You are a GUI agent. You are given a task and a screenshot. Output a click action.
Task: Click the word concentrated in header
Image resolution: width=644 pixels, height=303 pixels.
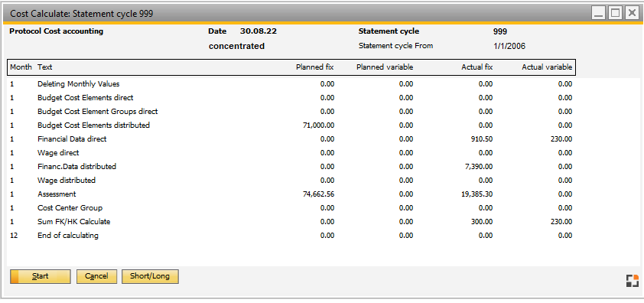(x=236, y=46)
